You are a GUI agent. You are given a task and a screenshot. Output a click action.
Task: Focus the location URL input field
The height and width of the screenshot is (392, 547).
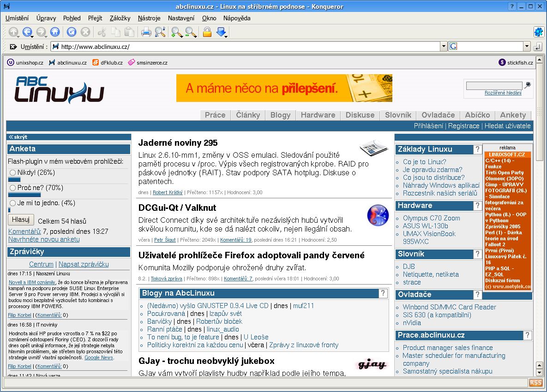coord(246,47)
